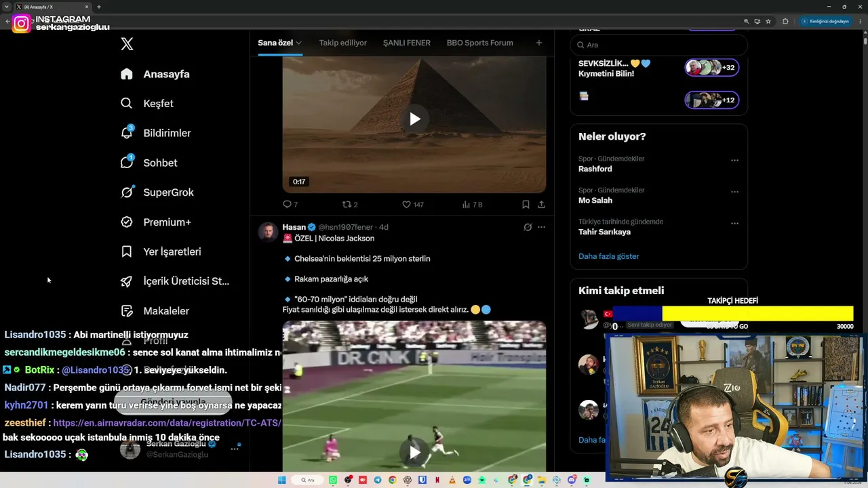Open the Keşfet explore page
The width and height of the screenshot is (868, 488).
tap(147, 104)
